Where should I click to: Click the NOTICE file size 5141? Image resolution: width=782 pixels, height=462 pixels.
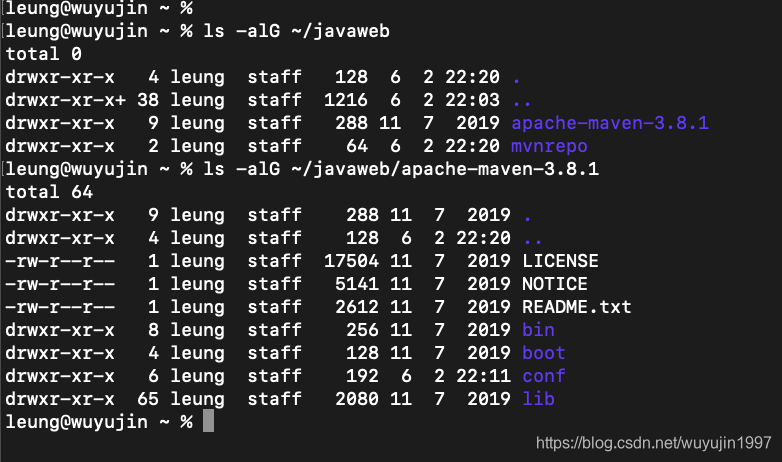[x=357, y=284]
